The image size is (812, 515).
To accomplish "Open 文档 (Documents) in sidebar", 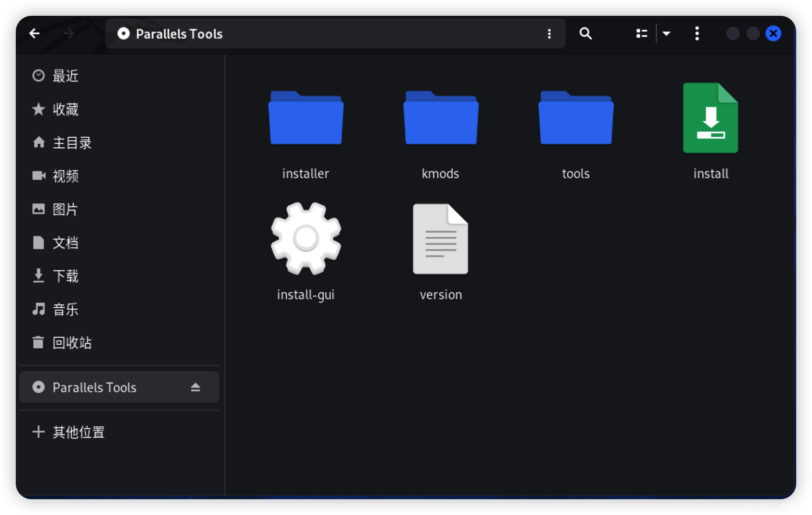I will click(x=118, y=243).
